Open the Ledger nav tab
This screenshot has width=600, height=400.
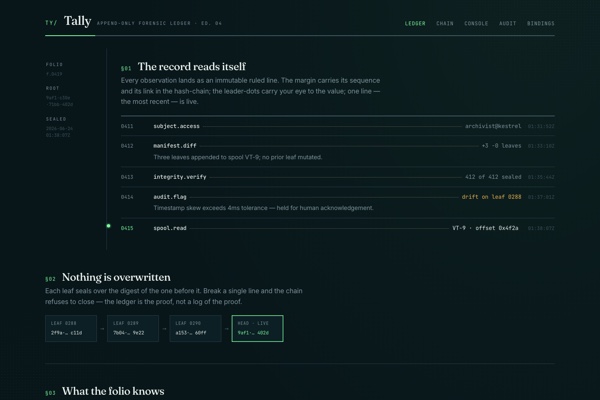(415, 23)
